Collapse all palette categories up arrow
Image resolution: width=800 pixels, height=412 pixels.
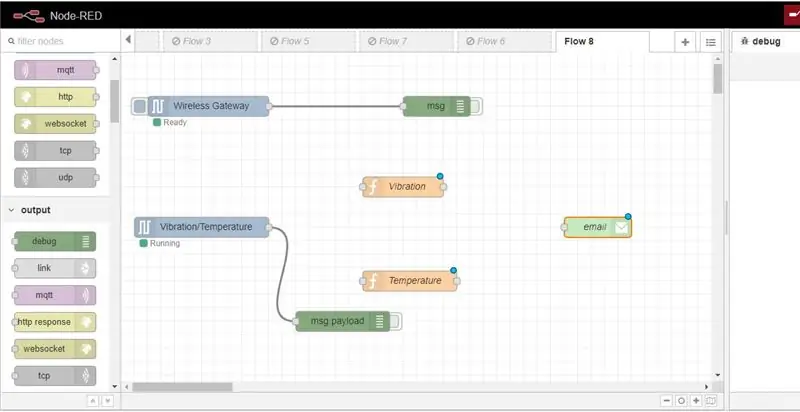(94, 401)
